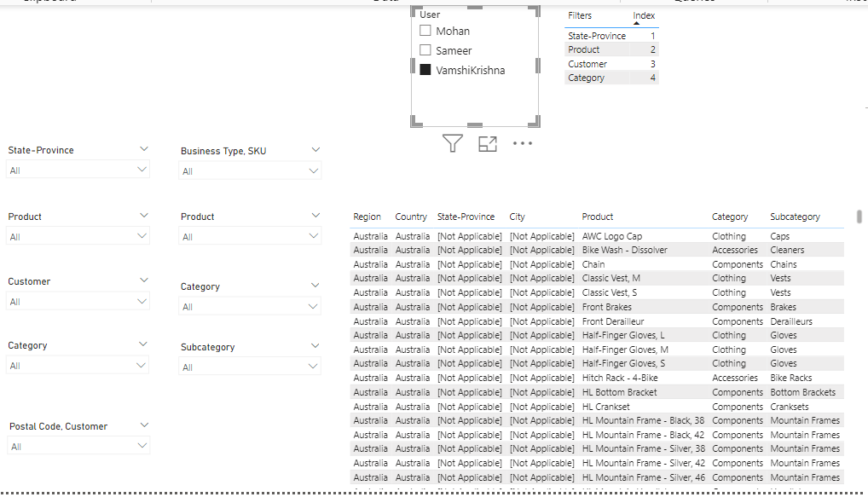
Task: Open State-Province slicer All dropdown
Action: (x=78, y=170)
